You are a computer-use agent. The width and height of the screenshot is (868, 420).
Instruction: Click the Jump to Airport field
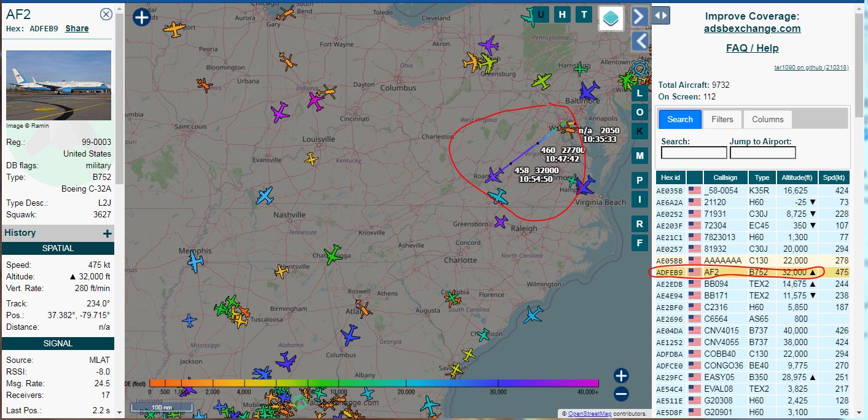[x=762, y=153]
